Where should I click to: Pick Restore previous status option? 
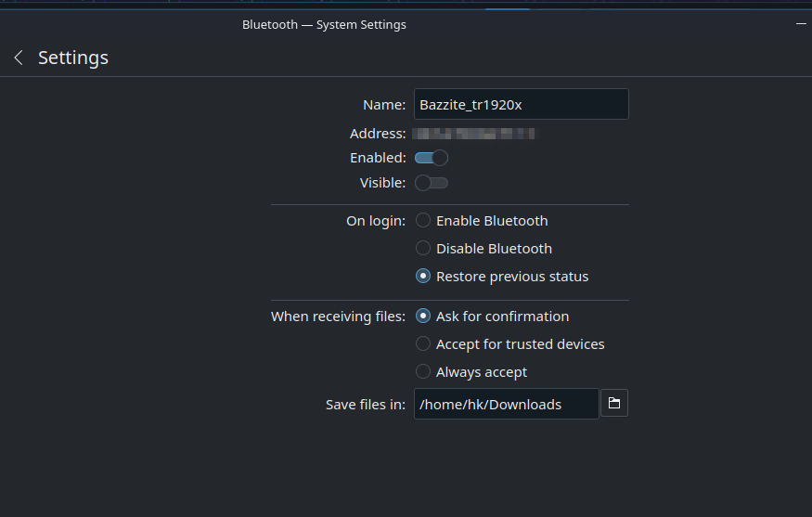pyautogui.click(x=423, y=277)
